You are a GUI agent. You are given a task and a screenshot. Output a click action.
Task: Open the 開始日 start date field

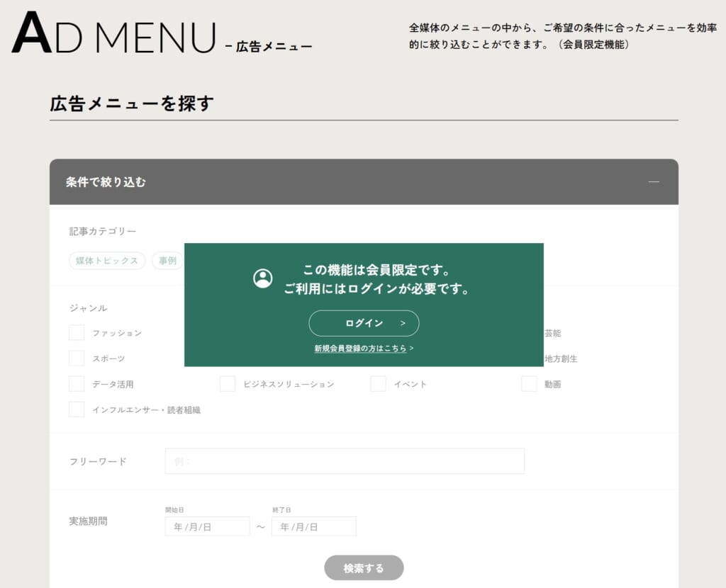pyautogui.click(x=208, y=526)
